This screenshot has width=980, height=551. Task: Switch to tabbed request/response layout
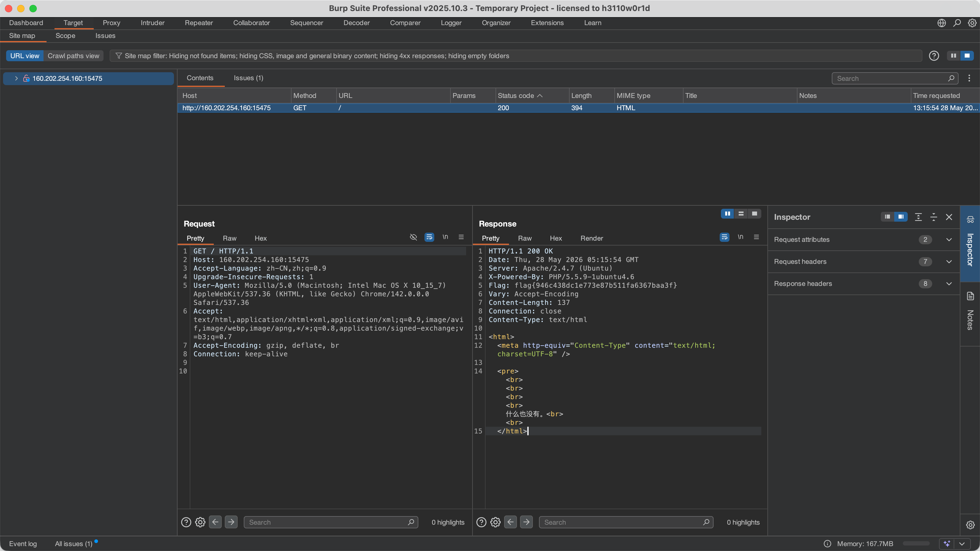click(x=754, y=214)
